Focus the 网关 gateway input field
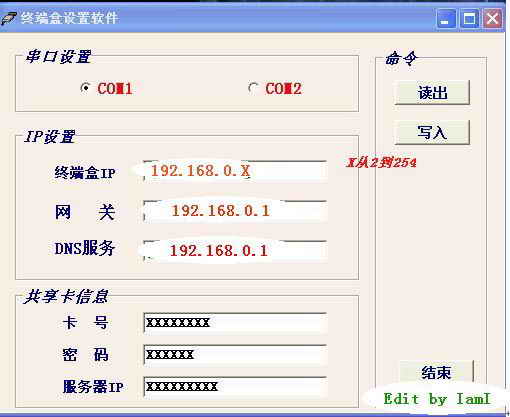The image size is (510, 417). (x=235, y=211)
